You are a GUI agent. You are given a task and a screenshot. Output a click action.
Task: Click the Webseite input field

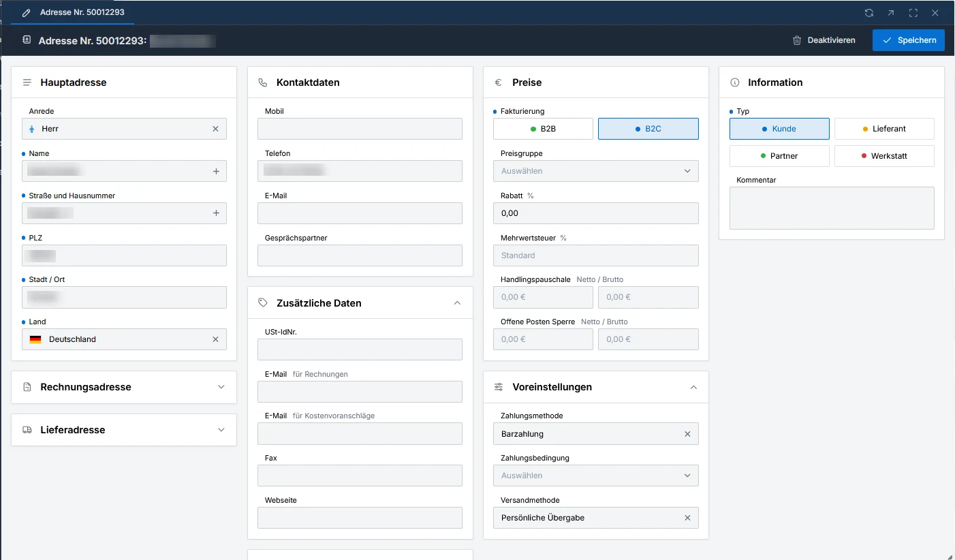click(x=360, y=518)
